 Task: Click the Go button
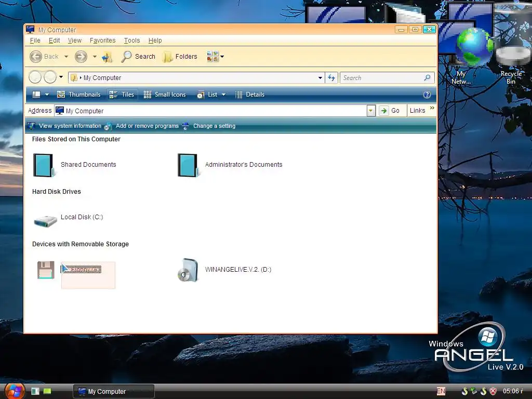click(x=390, y=111)
